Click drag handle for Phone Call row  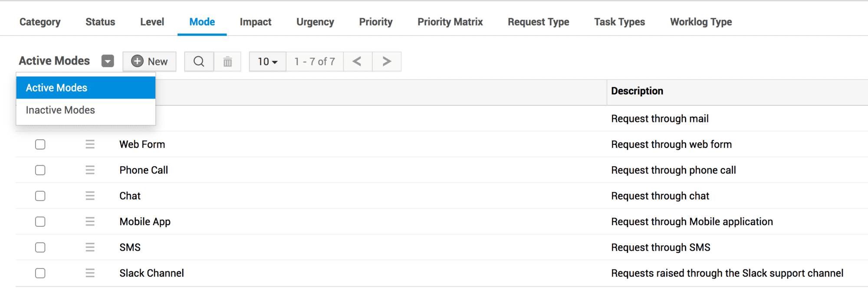[90, 170]
